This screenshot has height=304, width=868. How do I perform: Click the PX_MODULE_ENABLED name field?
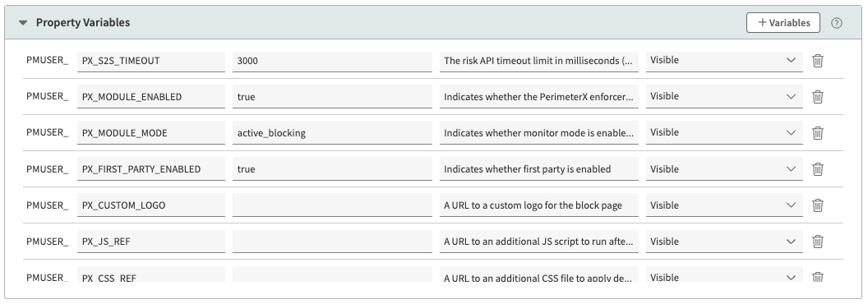pyautogui.click(x=151, y=97)
